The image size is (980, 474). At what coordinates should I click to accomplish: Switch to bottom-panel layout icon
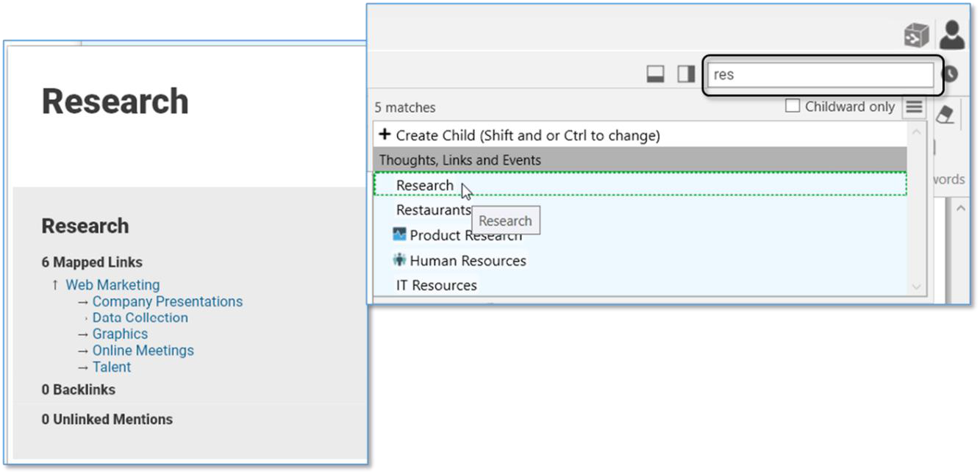pyautogui.click(x=655, y=74)
